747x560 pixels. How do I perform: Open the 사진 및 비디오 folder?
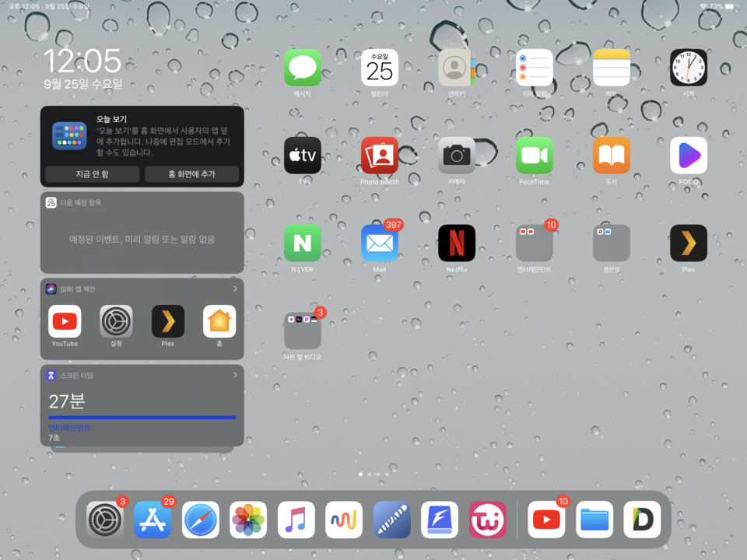[x=303, y=331]
